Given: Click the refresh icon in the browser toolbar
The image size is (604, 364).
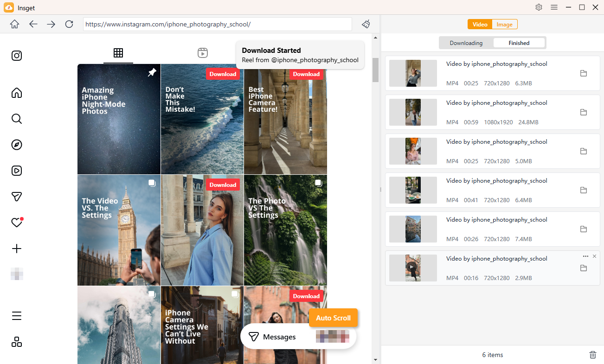Looking at the screenshot, I should [x=69, y=24].
